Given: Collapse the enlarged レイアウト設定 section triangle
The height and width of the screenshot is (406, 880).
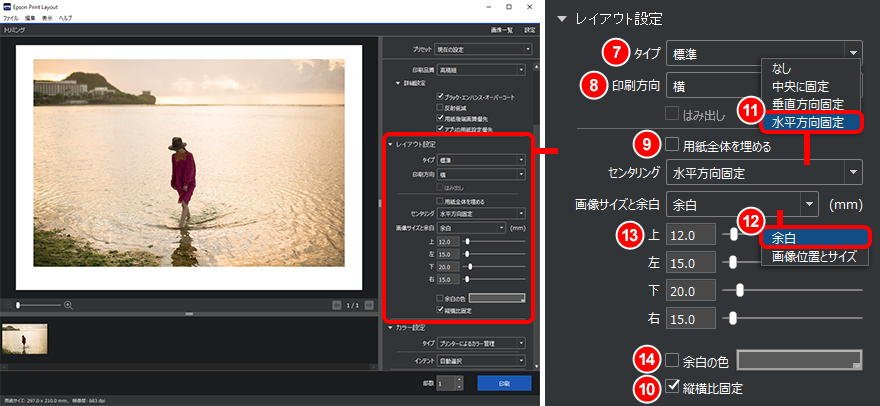Looking at the screenshot, I should (x=563, y=19).
